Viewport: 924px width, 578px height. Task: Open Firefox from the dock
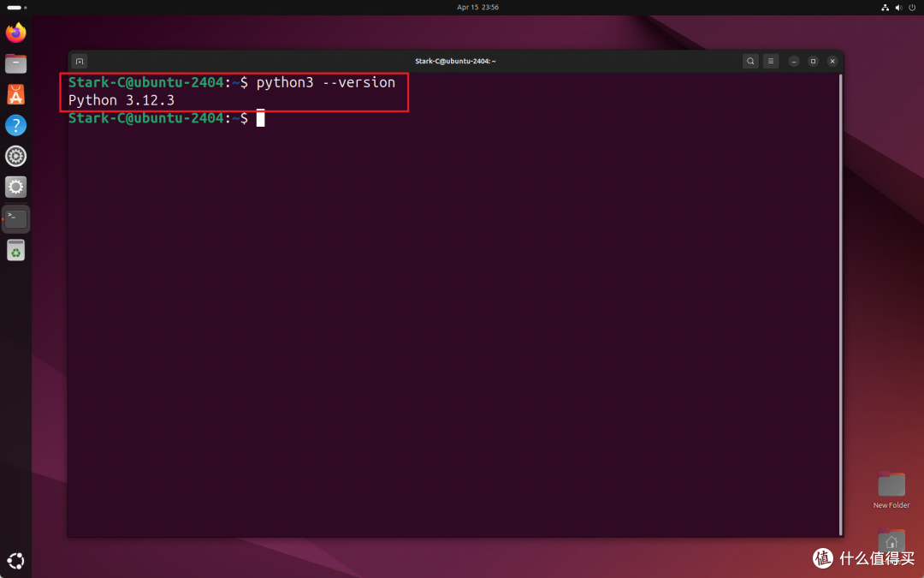(x=16, y=33)
